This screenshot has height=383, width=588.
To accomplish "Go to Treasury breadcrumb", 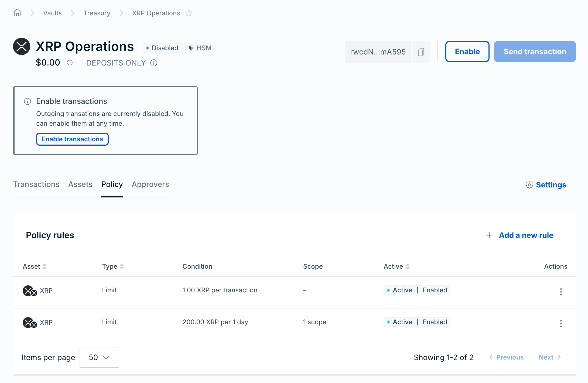I will (97, 13).
